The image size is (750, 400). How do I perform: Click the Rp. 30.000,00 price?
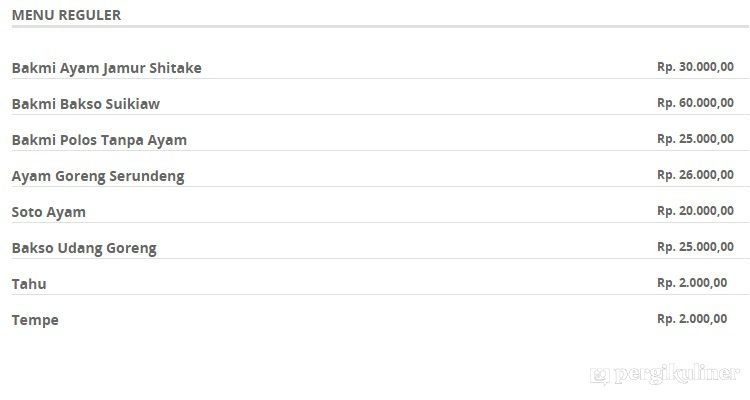pyautogui.click(x=695, y=67)
